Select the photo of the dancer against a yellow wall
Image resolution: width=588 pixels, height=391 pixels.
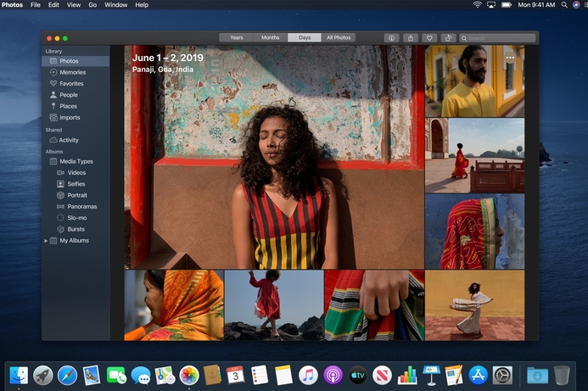pos(474,305)
